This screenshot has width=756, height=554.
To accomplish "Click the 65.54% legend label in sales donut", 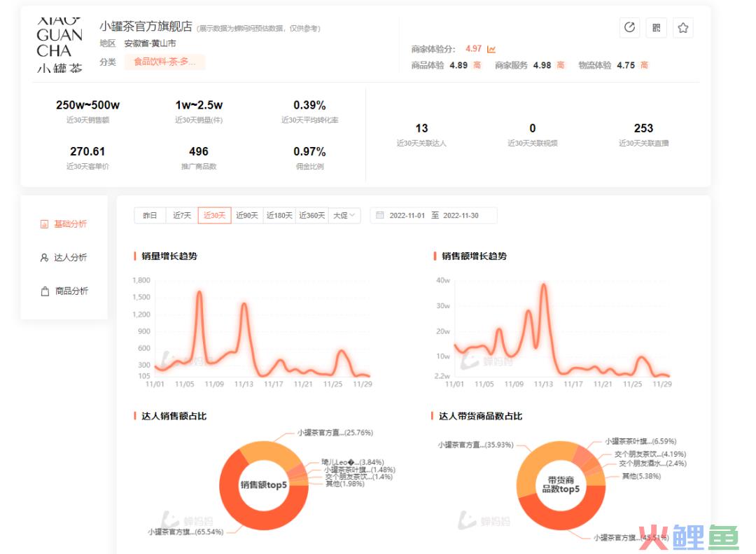I will (185, 532).
